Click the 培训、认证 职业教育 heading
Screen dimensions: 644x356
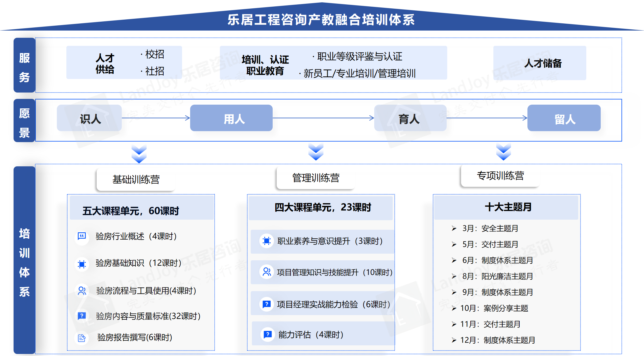pyautogui.click(x=265, y=65)
